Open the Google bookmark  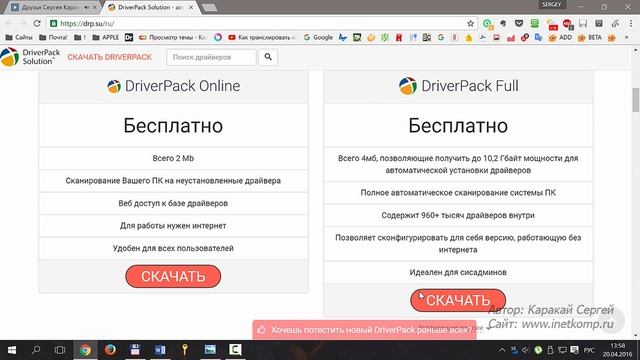318,38
